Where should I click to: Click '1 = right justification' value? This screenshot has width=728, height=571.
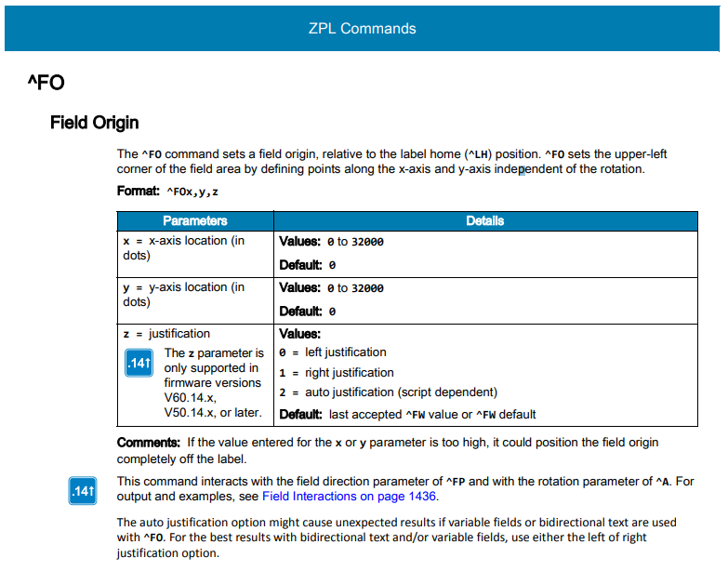(337, 373)
